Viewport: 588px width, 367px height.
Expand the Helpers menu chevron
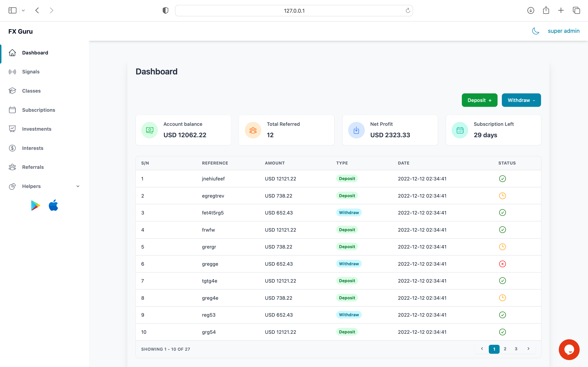click(x=78, y=186)
